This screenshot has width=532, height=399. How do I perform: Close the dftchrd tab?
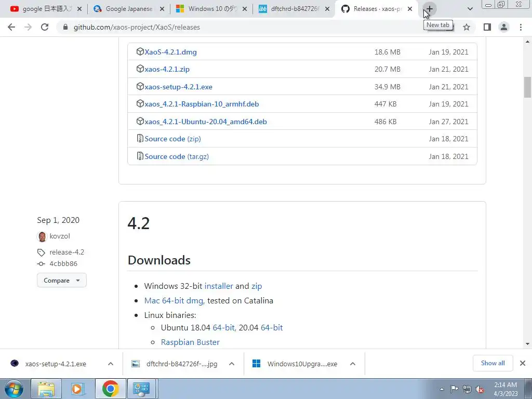tap(327, 9)
